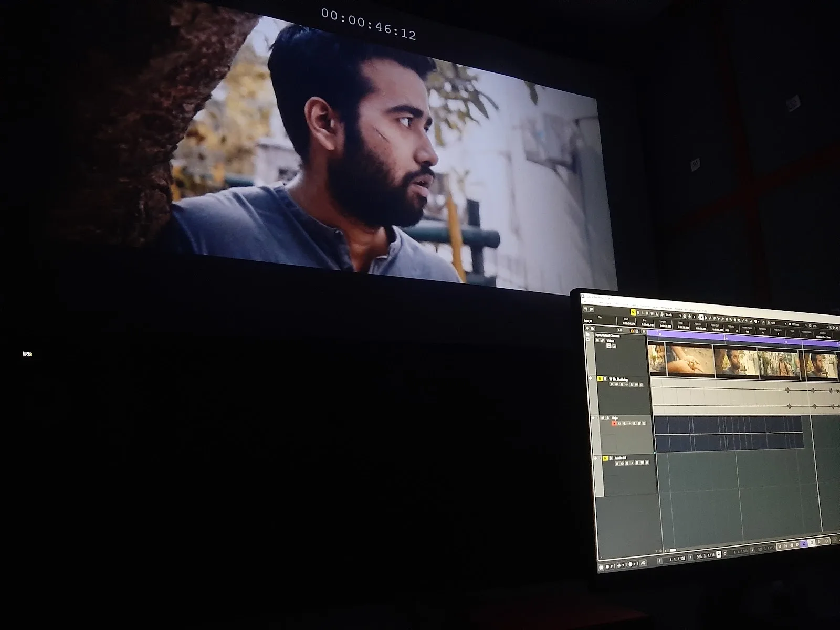Click the Add Track plus button

point(587,328)
